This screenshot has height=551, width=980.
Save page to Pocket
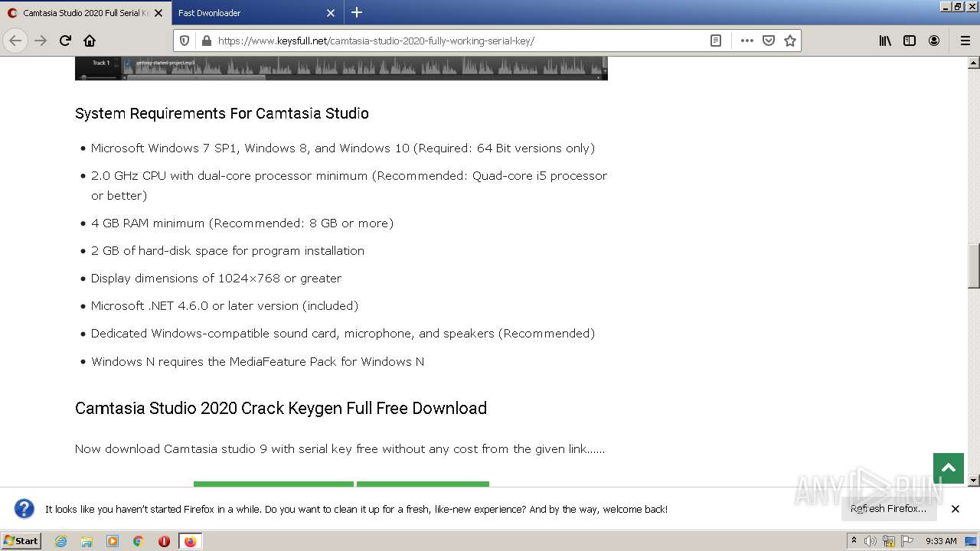click(x=769, y=41)
